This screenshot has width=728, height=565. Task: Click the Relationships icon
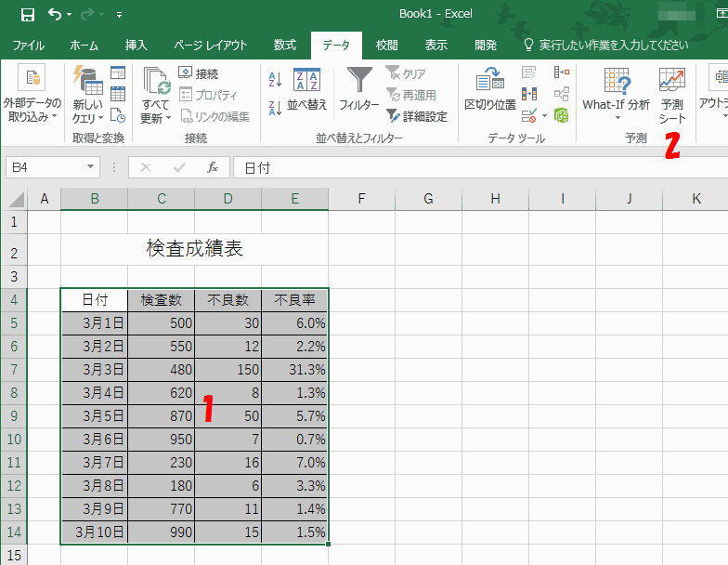point(561,94)
